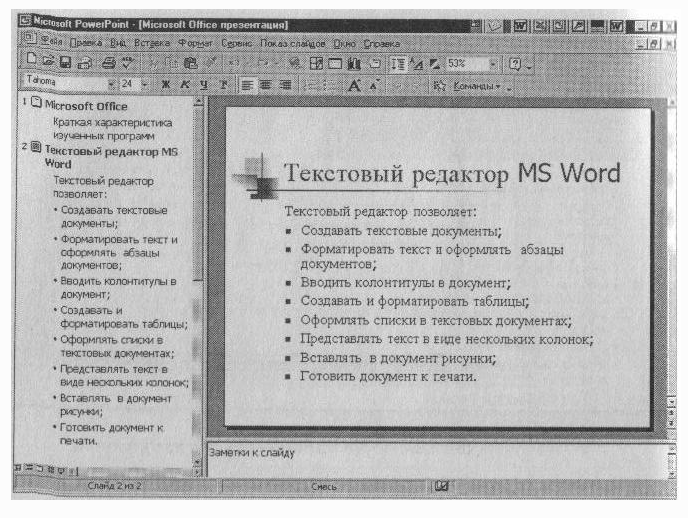Screen dimensions: 688x518
Task: Click status bar design name 'Смесь'
Action: [x=324, y=486]
